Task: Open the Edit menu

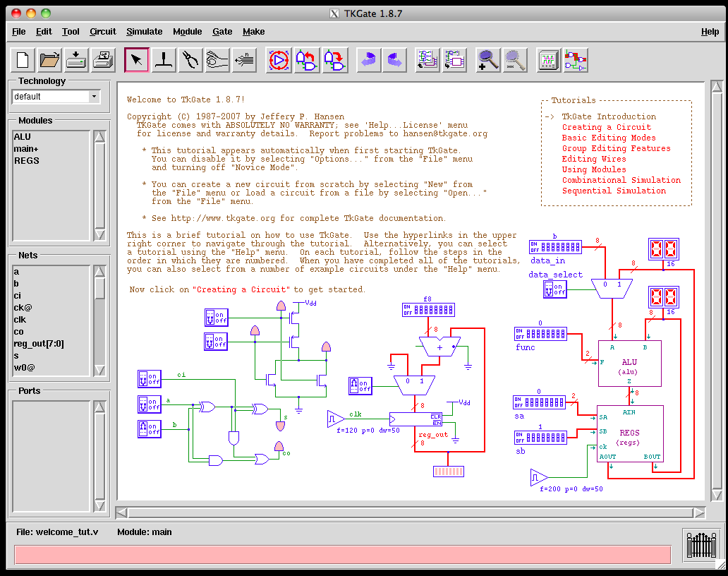Action: click(44, 32)
